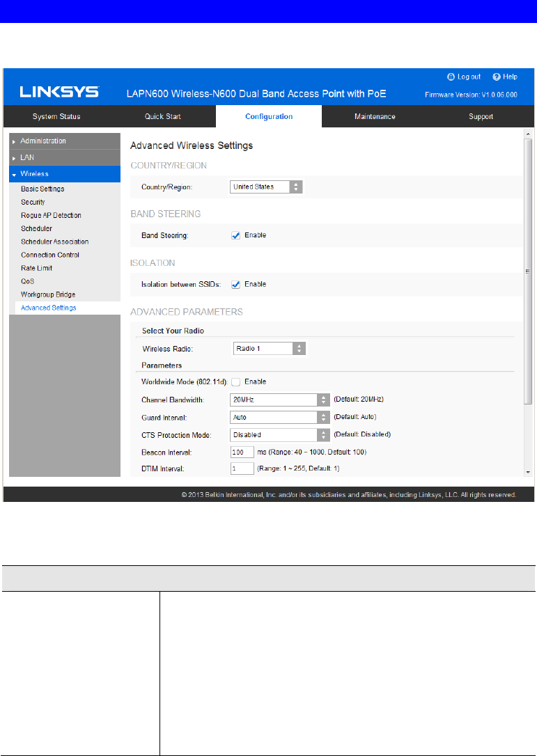
Task: Open the Wireless Radio dropdown
Action: click(270, 349)
